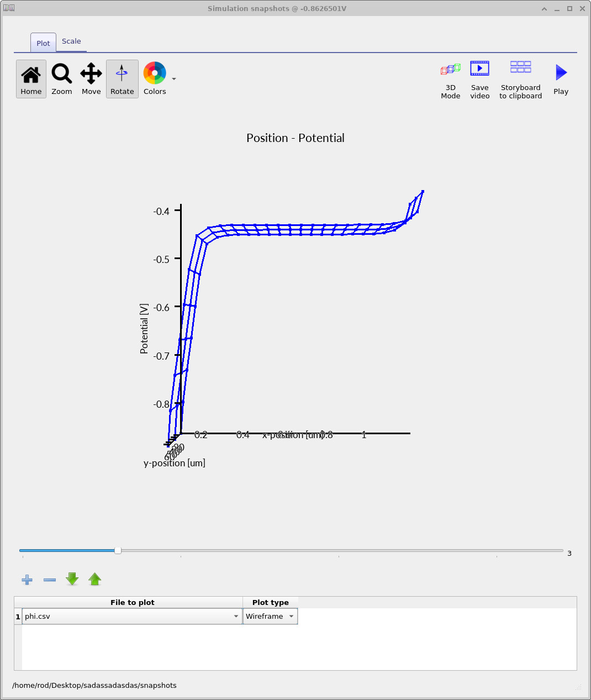Select the Home view tool

(x=31, y=78)
